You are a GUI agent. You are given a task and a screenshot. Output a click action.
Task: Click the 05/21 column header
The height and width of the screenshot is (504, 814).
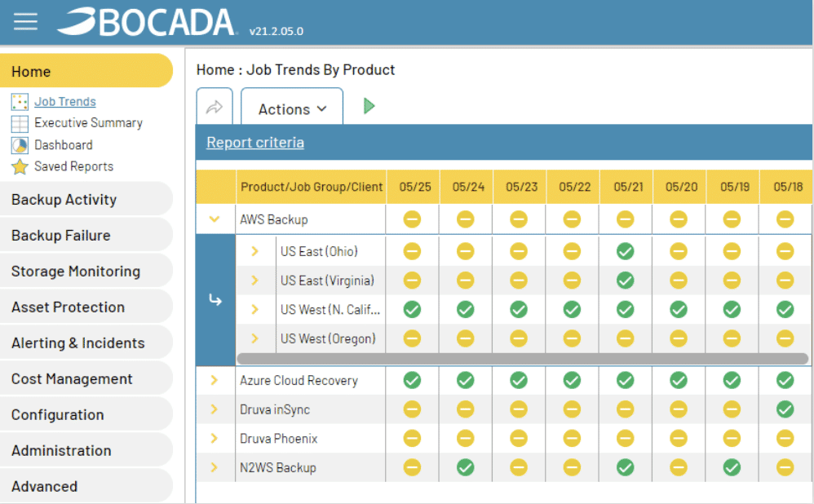pyautogui.click(x=628, y=187)
